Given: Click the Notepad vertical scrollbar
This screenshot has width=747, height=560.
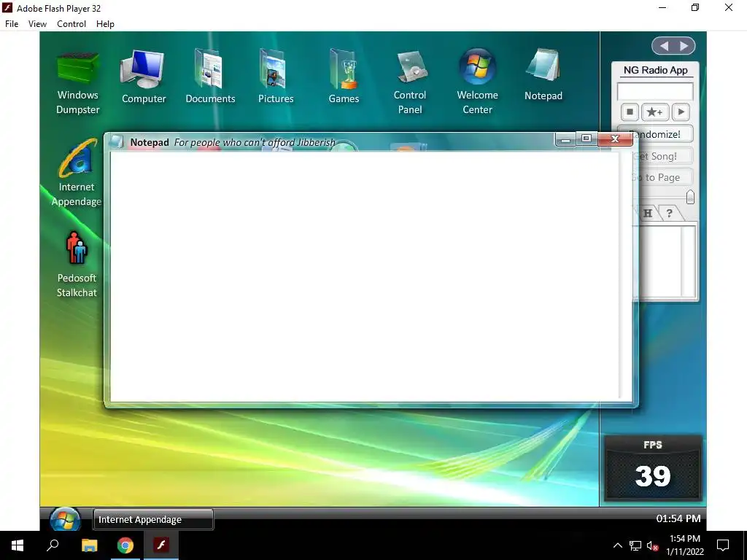Looking at the screenshot, I should 625,277.
